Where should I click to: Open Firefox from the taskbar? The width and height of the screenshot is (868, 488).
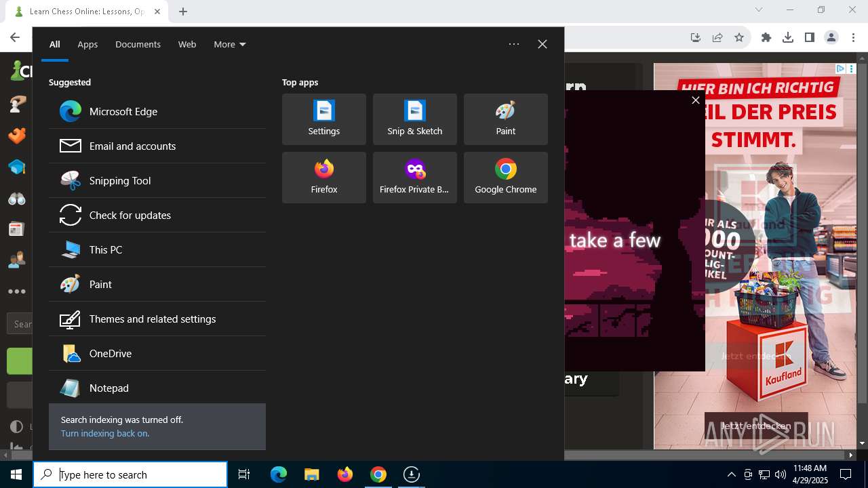pyautogui.click(x=345, y=474)
